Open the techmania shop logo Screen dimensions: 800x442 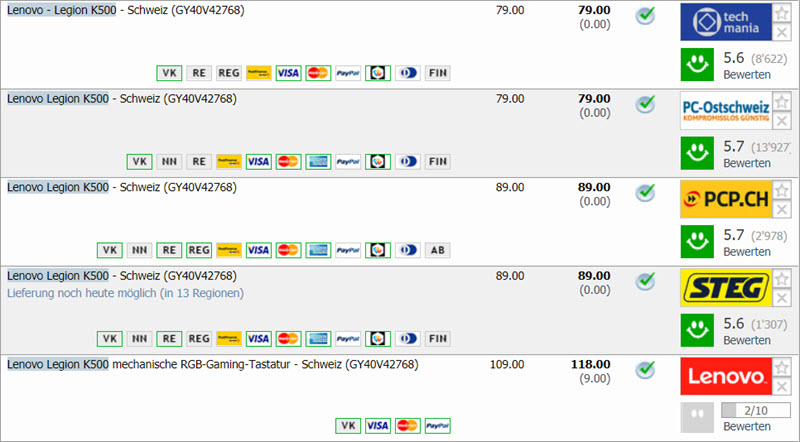point(725,22)
